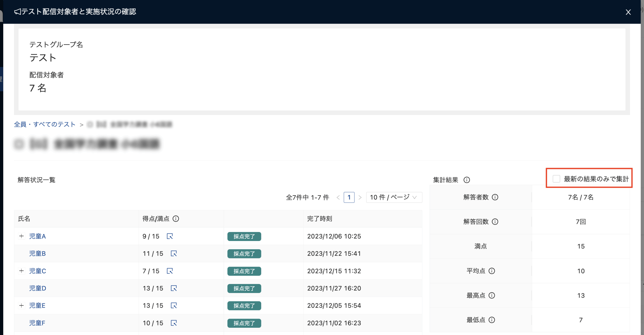Open score detail icon for 児童B
This screenshot has height=335, width=644.
(x=174, y=254)
